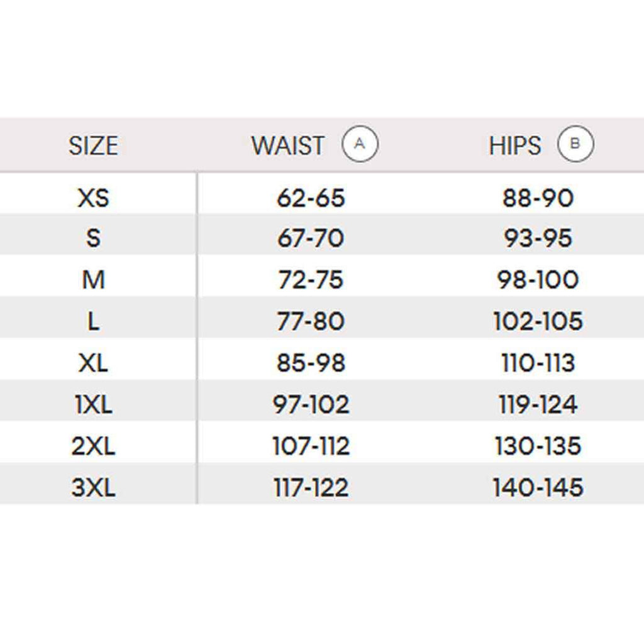Click the 93-95 hips measurement
Screen dimensions: 644x644
pos(538,238)
